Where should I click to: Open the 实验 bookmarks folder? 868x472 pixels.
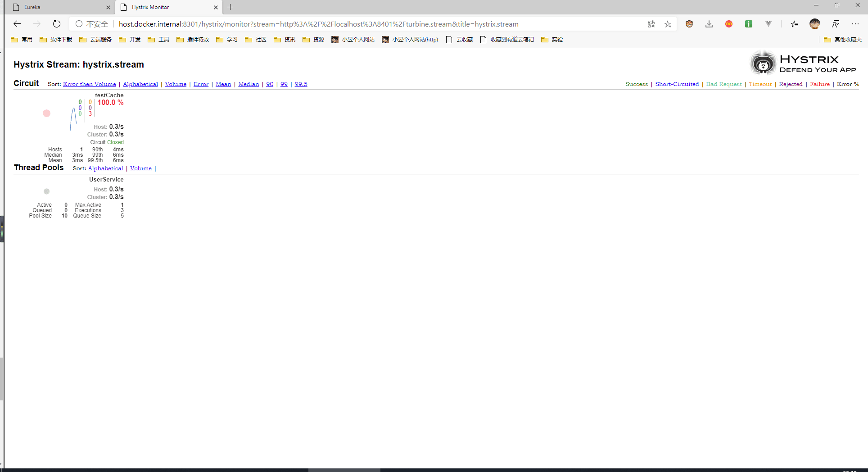(552, 40)
